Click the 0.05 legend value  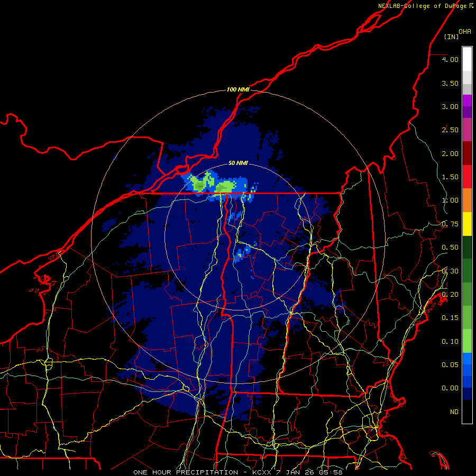[x=450, y=365]
